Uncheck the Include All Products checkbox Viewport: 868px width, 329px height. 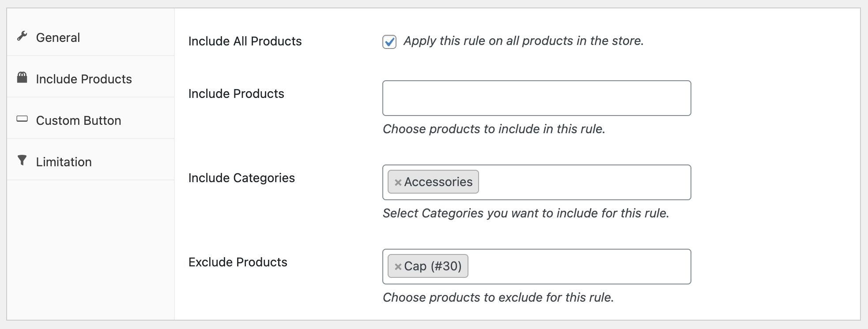pos(389,42)
